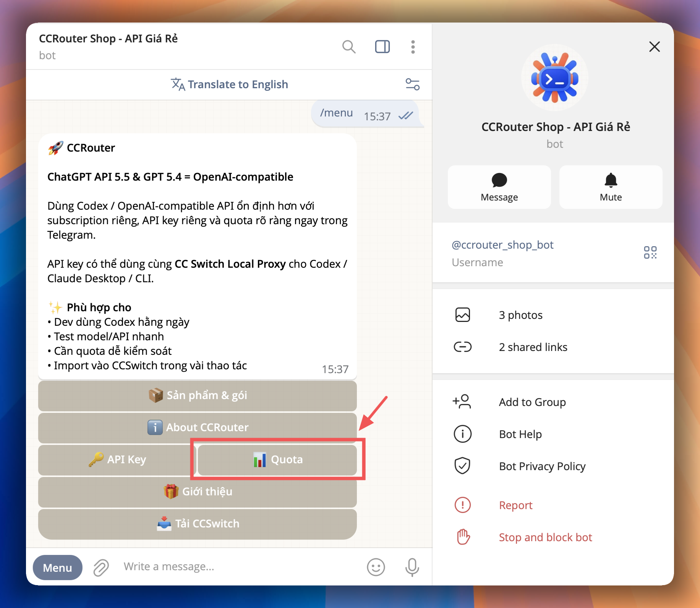Click the chat title CCRouter Shop header
Viewport: 700px width, 608px height.
[108, 39]
